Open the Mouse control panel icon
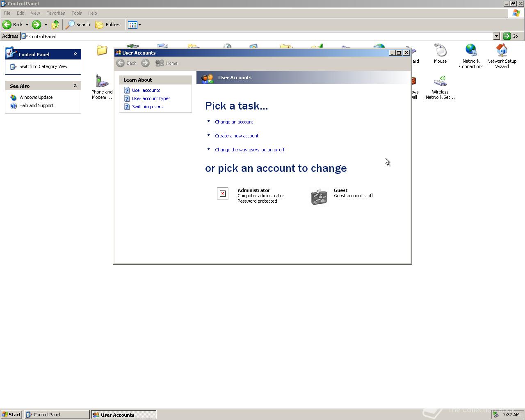 [x=440, y=54]
